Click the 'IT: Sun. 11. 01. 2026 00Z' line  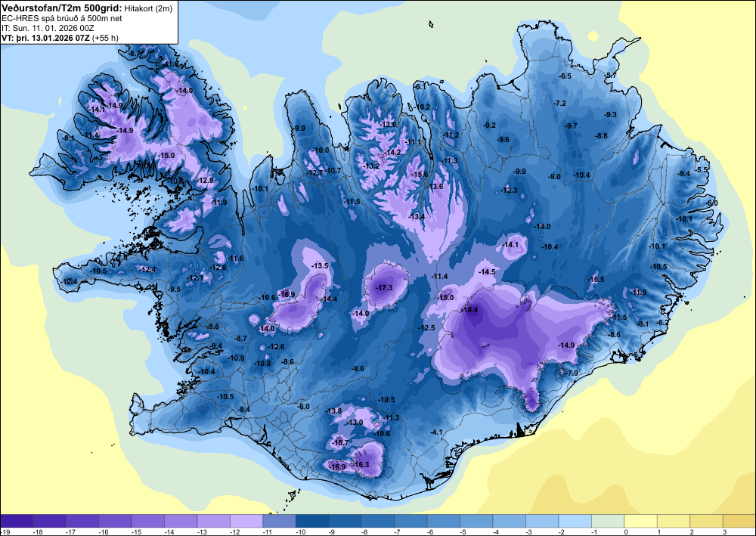point(48,28)
